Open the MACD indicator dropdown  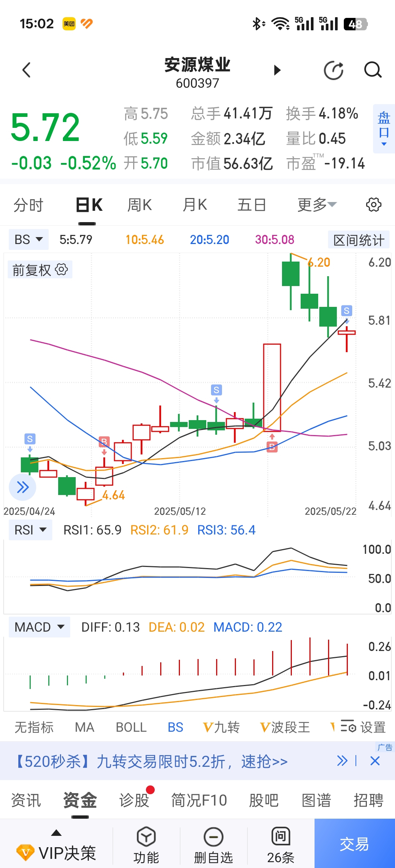pyautogui.click(x=39, y=627)
